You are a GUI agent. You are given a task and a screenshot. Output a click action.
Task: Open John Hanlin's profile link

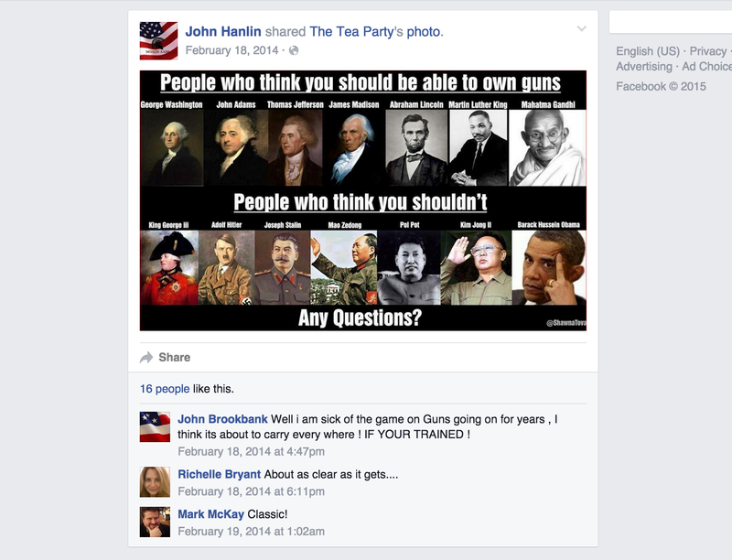(x=223, y=32)
